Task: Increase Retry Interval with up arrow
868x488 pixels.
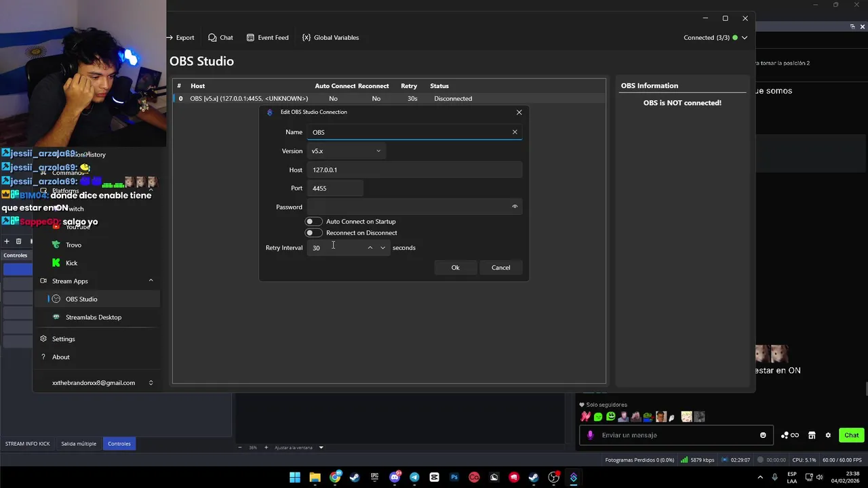Action: (x=370, y=248)
